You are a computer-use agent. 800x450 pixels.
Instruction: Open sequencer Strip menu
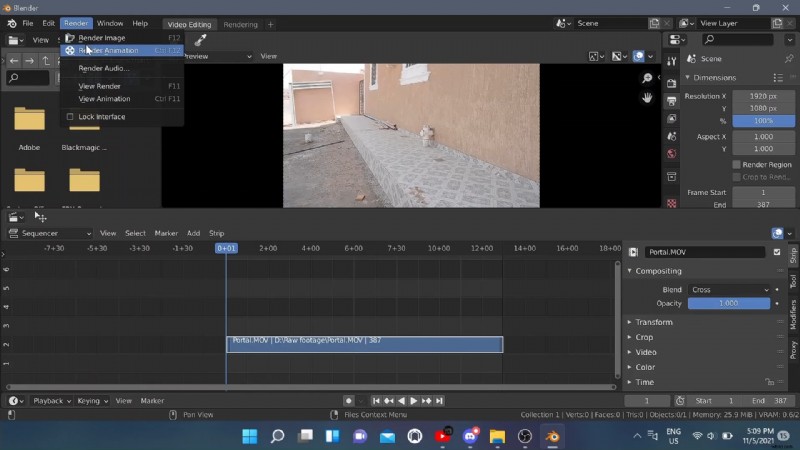(216, 233)
